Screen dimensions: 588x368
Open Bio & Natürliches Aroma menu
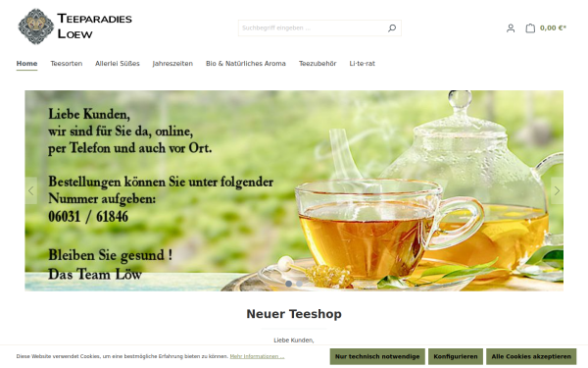[x=246, y=64]
